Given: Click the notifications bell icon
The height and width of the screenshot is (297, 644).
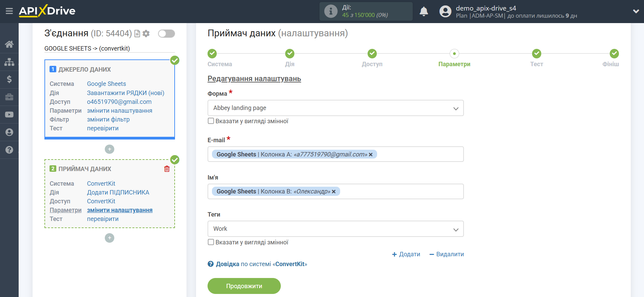Looking at the screenshot, I should tap(424, 12).
